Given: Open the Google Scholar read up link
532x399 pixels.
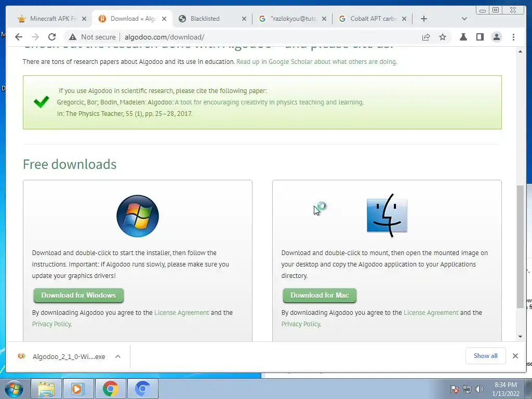Looking at the screenshot, I should [316, 62].
